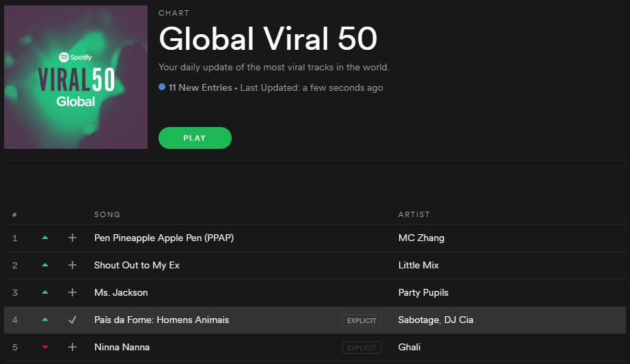This screenshot has height=364, width=630.
Task: Click the Last Updated timestamp text
Action: (x=312, y=87)
